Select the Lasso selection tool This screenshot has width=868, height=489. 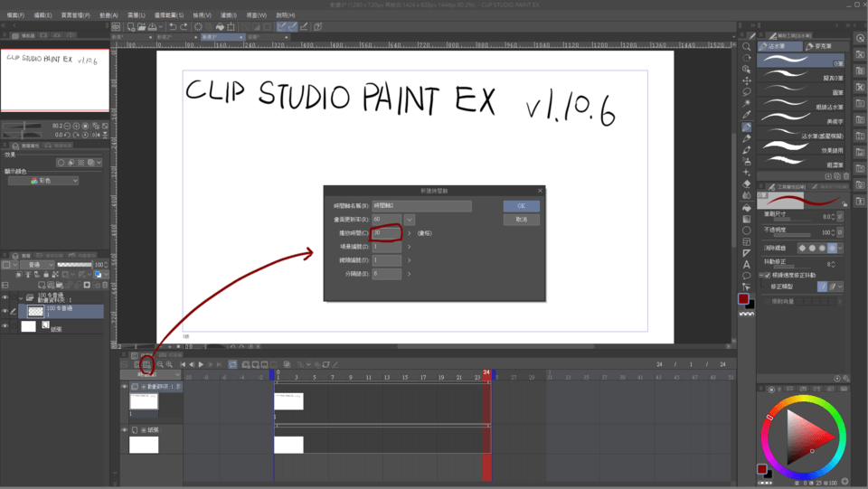tap(746, 92)
